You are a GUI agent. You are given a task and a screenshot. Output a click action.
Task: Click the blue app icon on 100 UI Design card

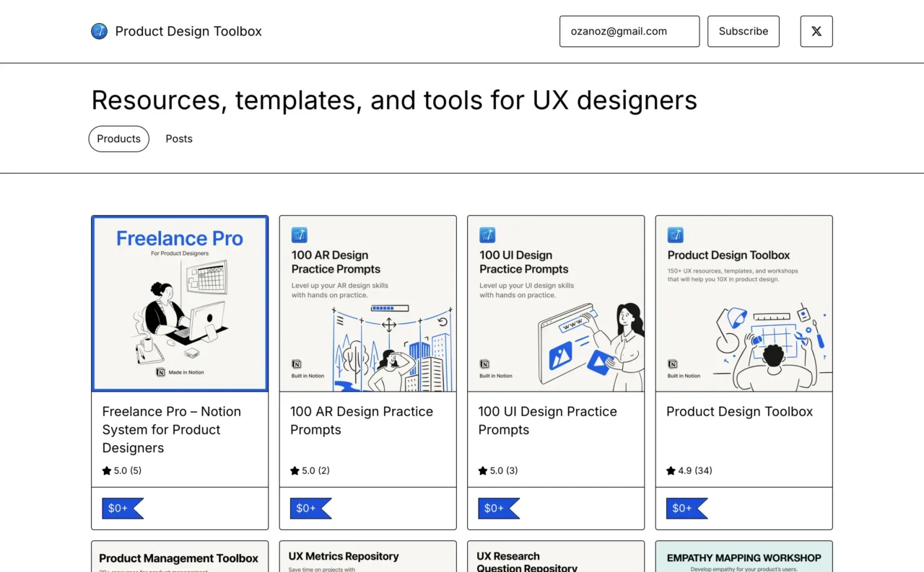point(487,234)
